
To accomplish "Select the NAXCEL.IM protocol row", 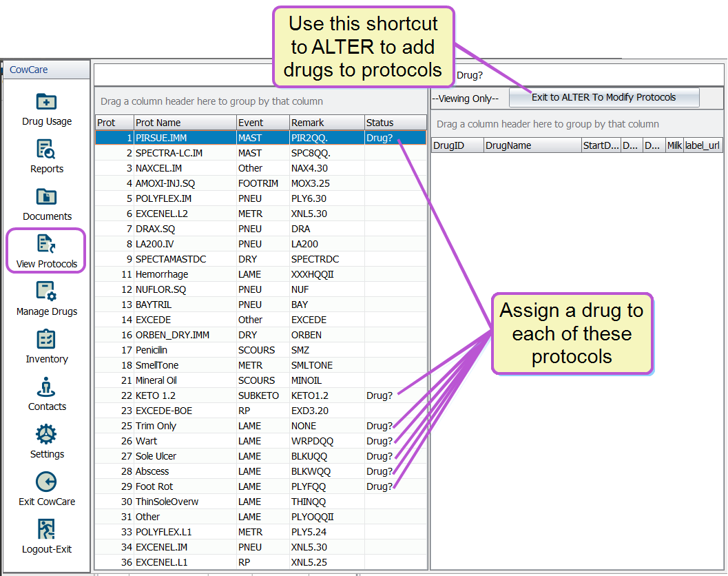I will pos(260,168).
